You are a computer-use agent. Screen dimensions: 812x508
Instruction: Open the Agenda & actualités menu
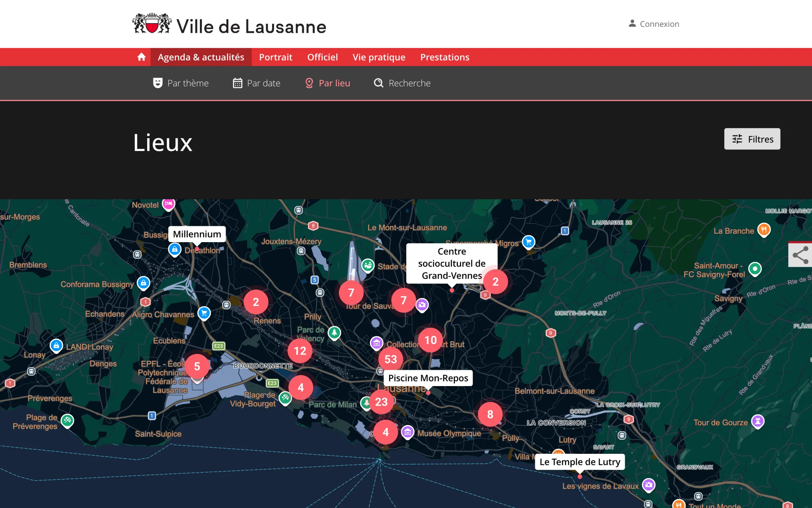201,57
